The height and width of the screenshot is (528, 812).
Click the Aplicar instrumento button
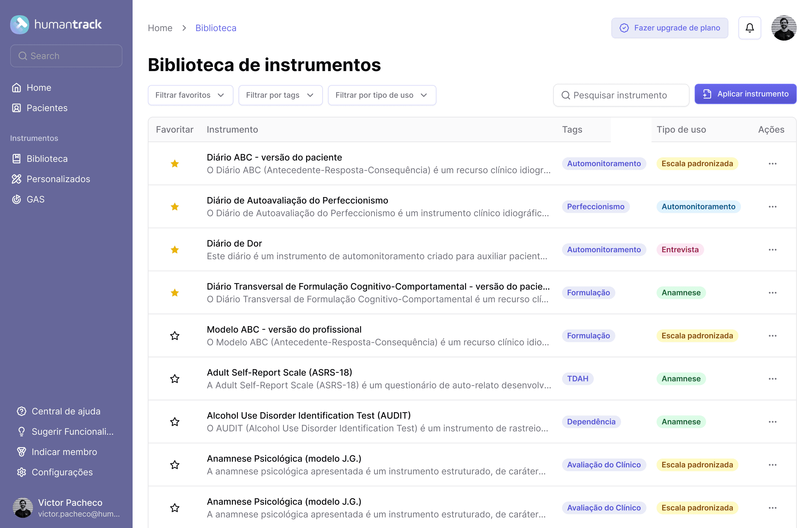(745, 94)
